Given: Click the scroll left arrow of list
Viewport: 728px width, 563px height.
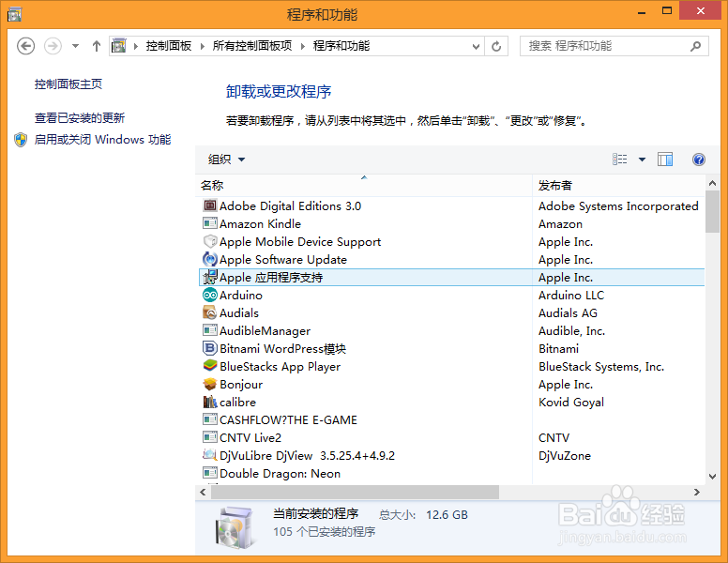Looking at the screenshot, I should pos(203,492).
